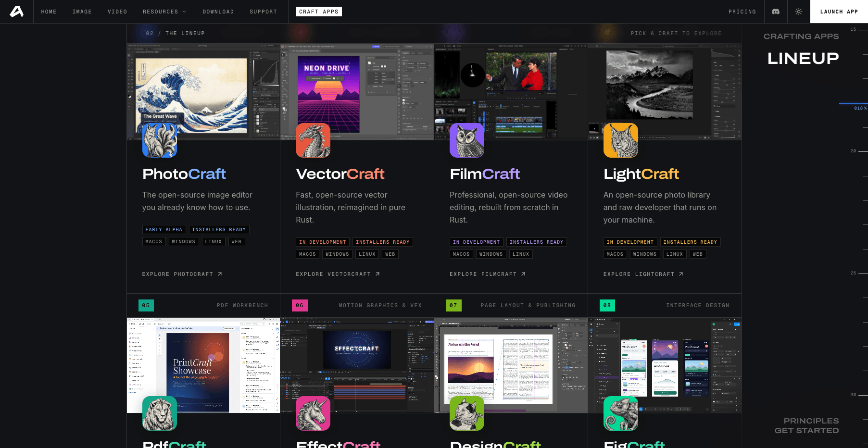
Task: Click the PhotoCraft title heading
Action: tap(184, 174)
